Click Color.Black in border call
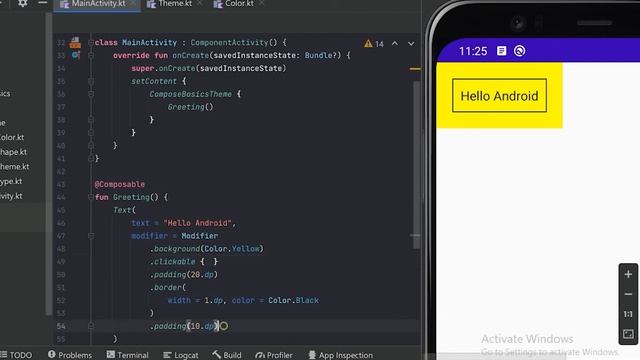The image size is (640, 360). click(293, 300)
